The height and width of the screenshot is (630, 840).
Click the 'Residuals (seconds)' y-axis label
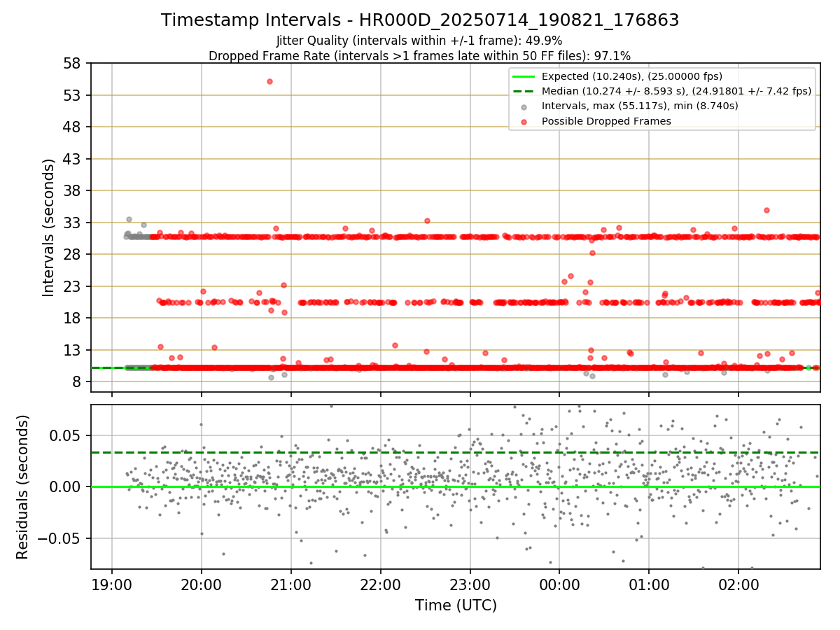(22, 486)
